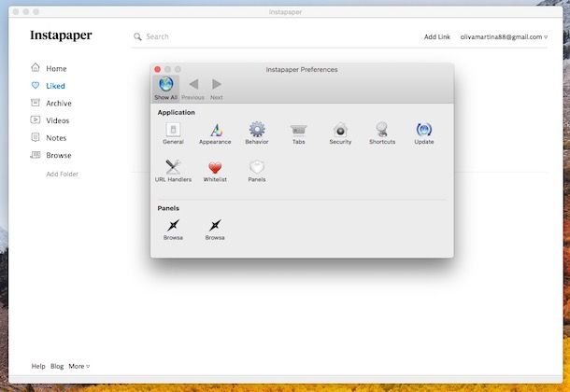Viewport: 570px width, 392px height.
Task: Open the Liked list in sidebar
Action: click(x=49, y=86)
